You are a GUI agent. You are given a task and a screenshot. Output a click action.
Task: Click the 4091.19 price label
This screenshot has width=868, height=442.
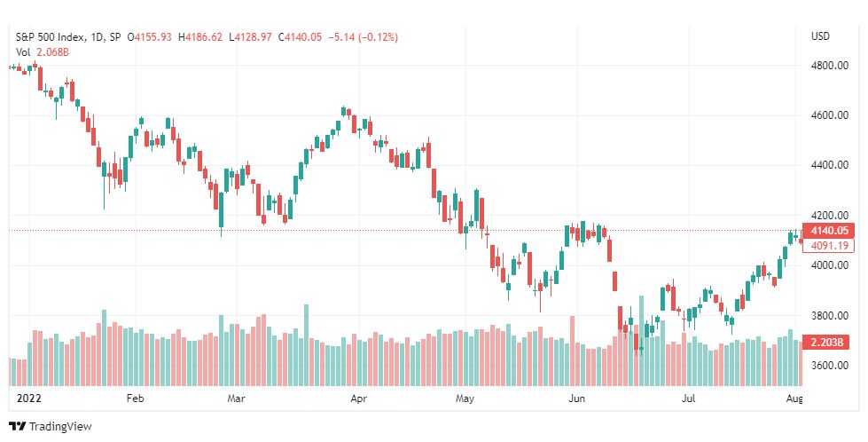[828, 245]
